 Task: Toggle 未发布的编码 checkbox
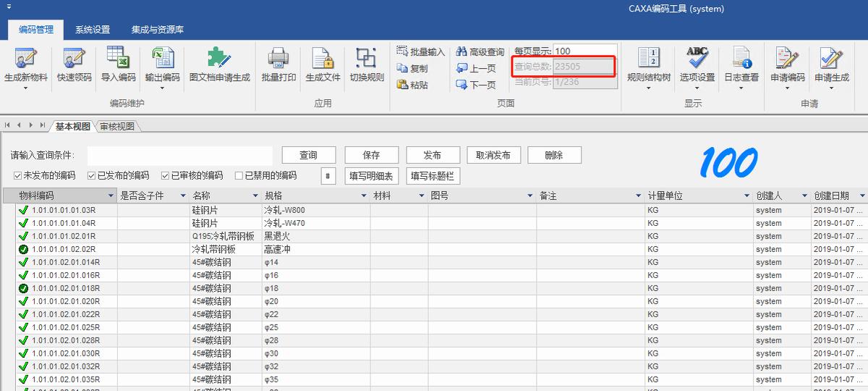pos(17,175)
